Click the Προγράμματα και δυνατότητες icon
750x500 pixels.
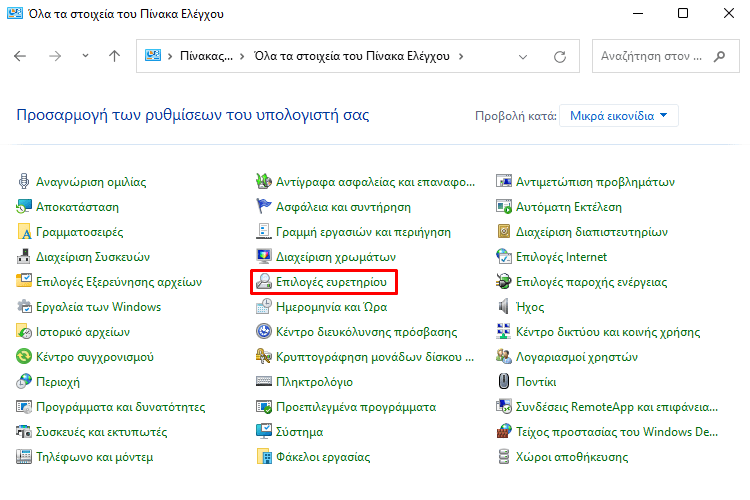[24, 407]
